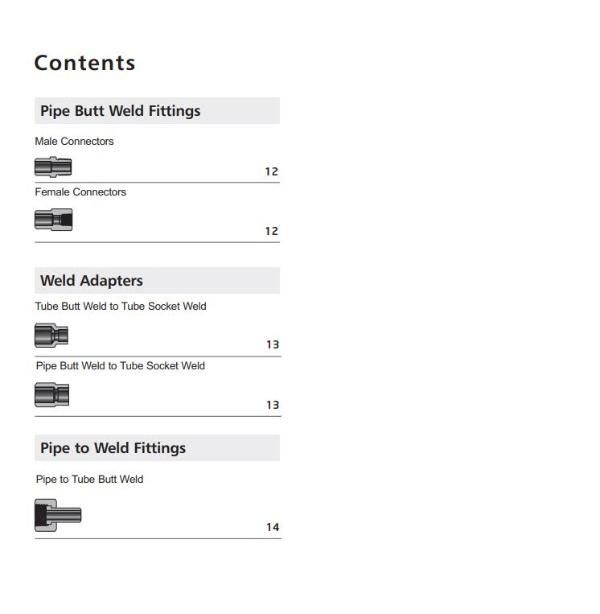The image size is (600, 614).
Task: Click page 13 for Pipe Butt Weld adapter
Action: 273,405
